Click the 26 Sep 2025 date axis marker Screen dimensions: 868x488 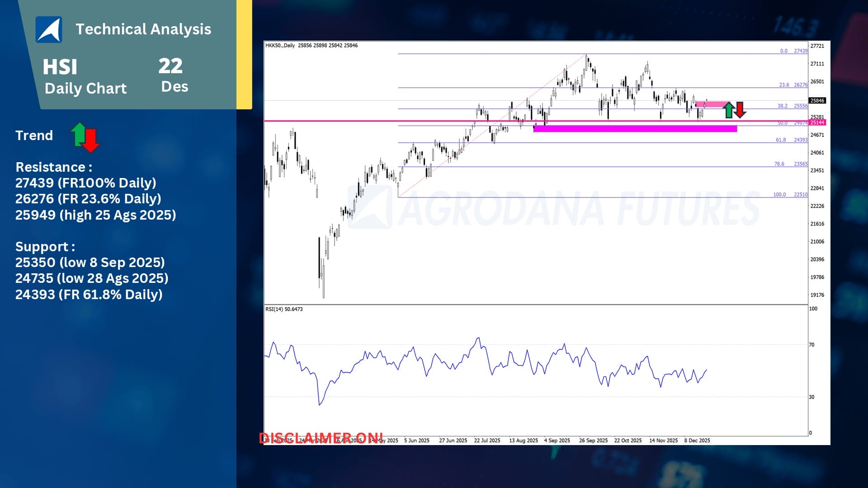coord(593,441)
